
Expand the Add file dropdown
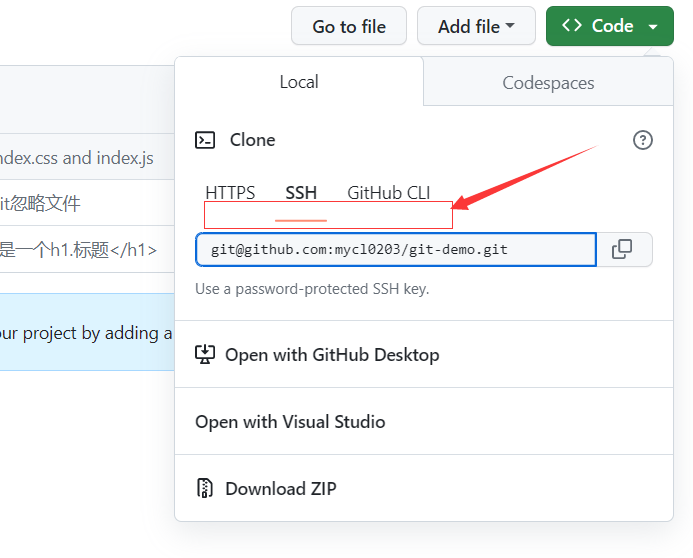476,26
